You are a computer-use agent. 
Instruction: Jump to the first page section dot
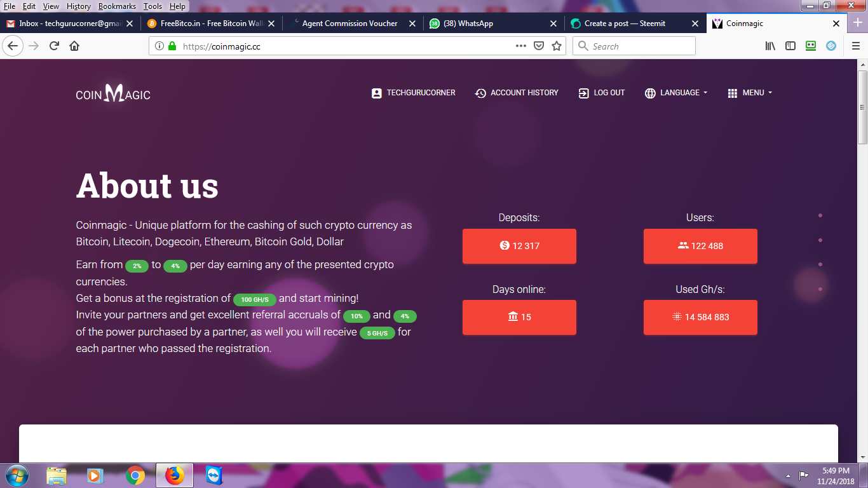point(820,215)
